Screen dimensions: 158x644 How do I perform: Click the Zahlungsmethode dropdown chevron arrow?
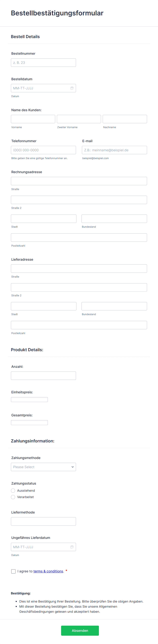point(73,467)
